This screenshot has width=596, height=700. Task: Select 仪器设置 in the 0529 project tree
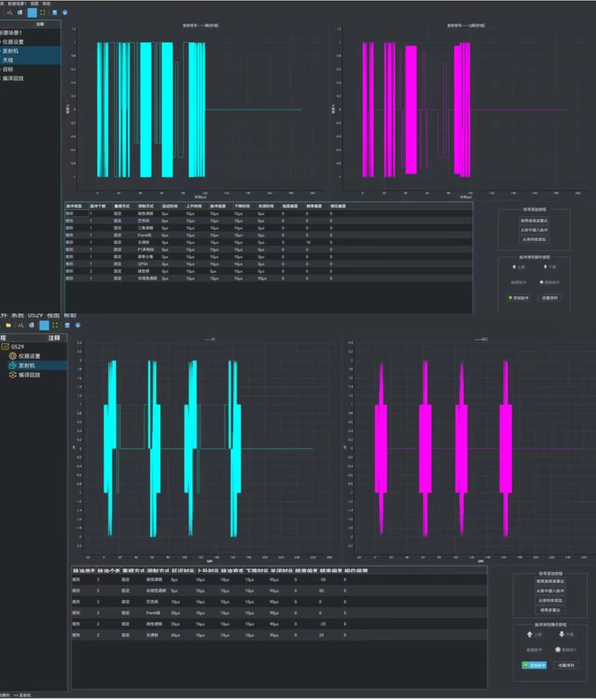[x=29, y=356]
